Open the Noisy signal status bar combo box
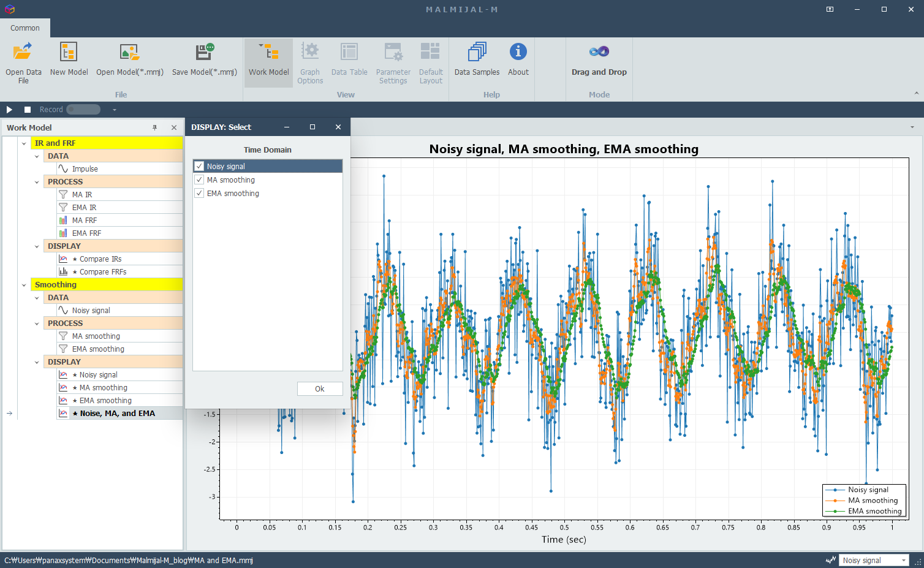The image size is (924, 568). (x=874, y=560)
